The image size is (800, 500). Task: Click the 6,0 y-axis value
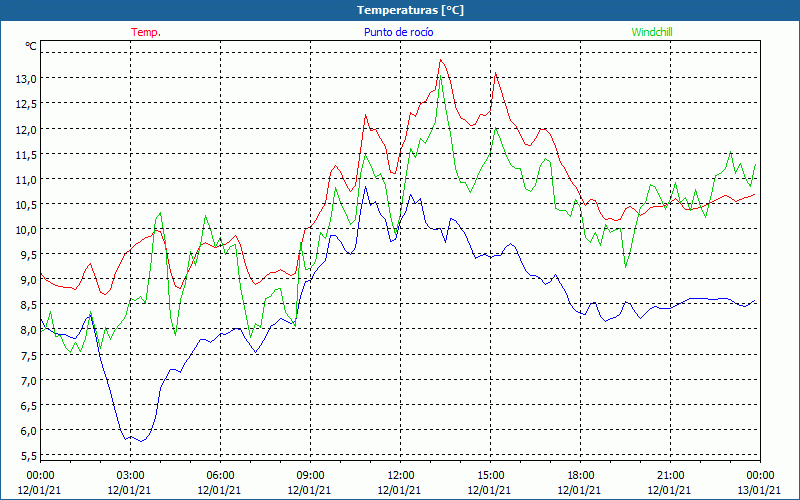(28, 431)
